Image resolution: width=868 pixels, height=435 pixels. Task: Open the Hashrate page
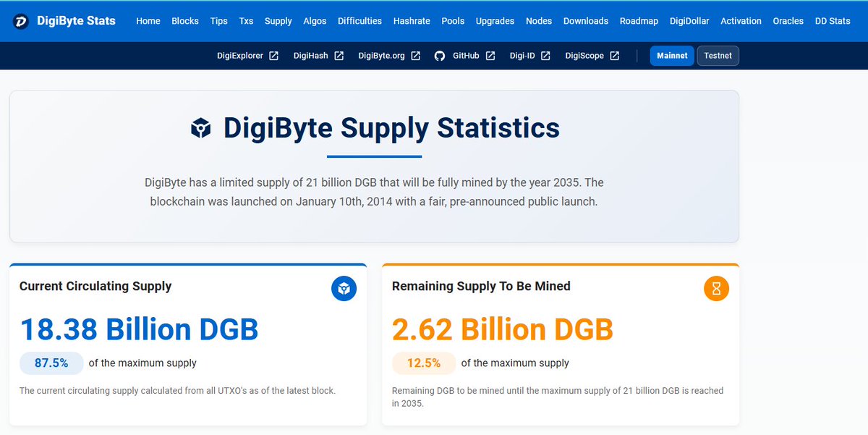point(412,21)
